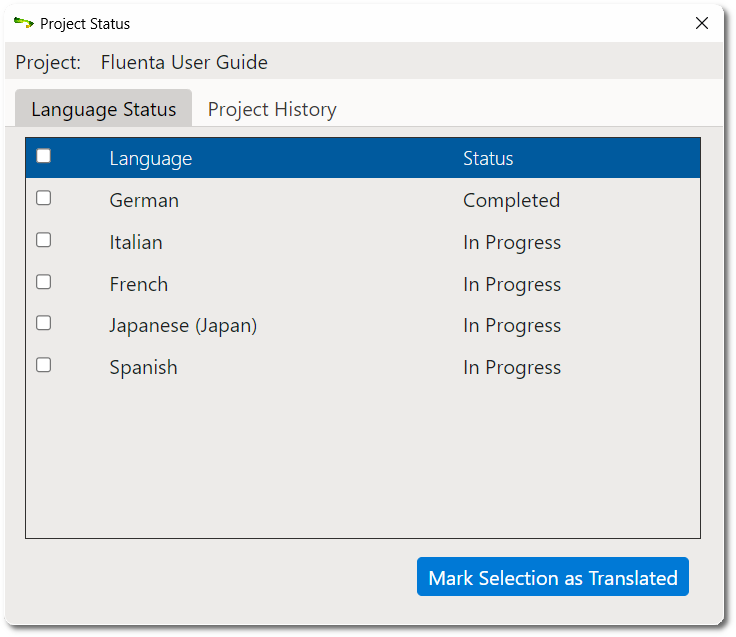This screenshot has height=637, width=736.
Task: Click Mark Selection as Translated button
Action: click(x=553, y=577)
